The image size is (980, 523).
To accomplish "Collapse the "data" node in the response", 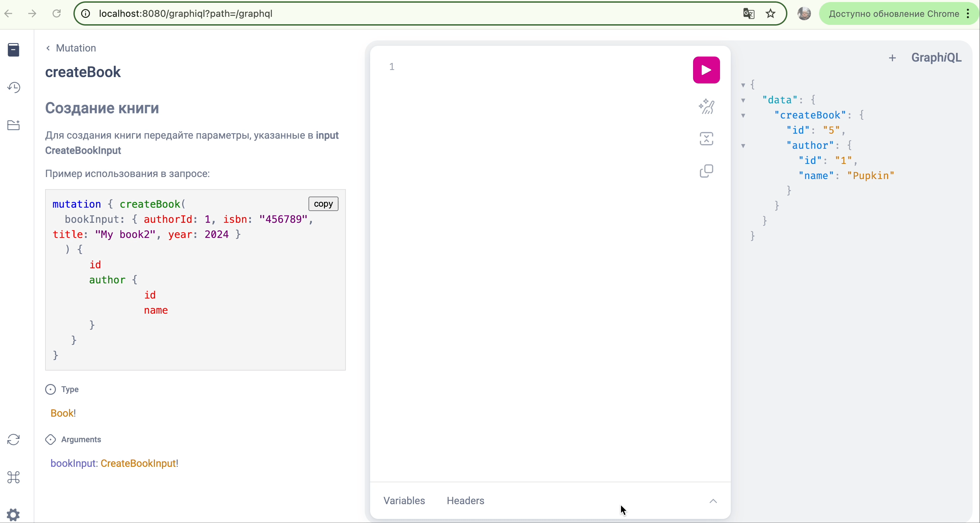I will (743, 100).
